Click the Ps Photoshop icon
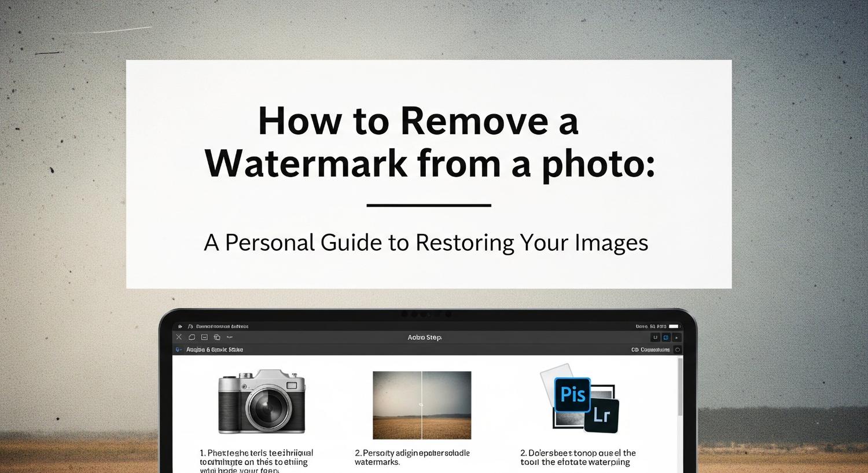The image size is (868, 473). coord(572,394)
